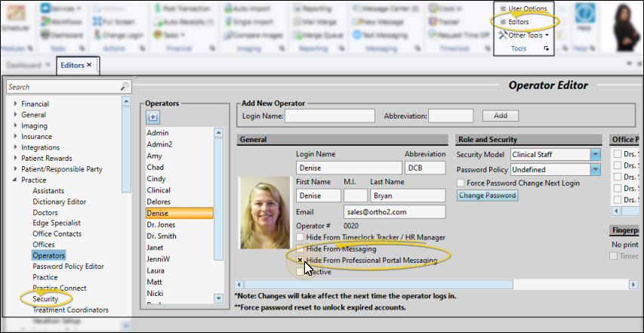Expand the Insurance tree node
Viewport: 644px width, 333px height.
(15, 136)
